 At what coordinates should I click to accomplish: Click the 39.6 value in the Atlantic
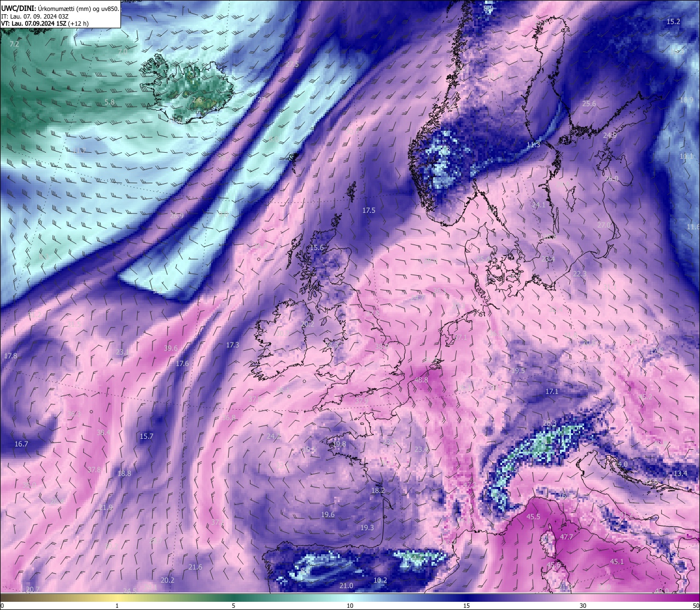tap(171, 348)
